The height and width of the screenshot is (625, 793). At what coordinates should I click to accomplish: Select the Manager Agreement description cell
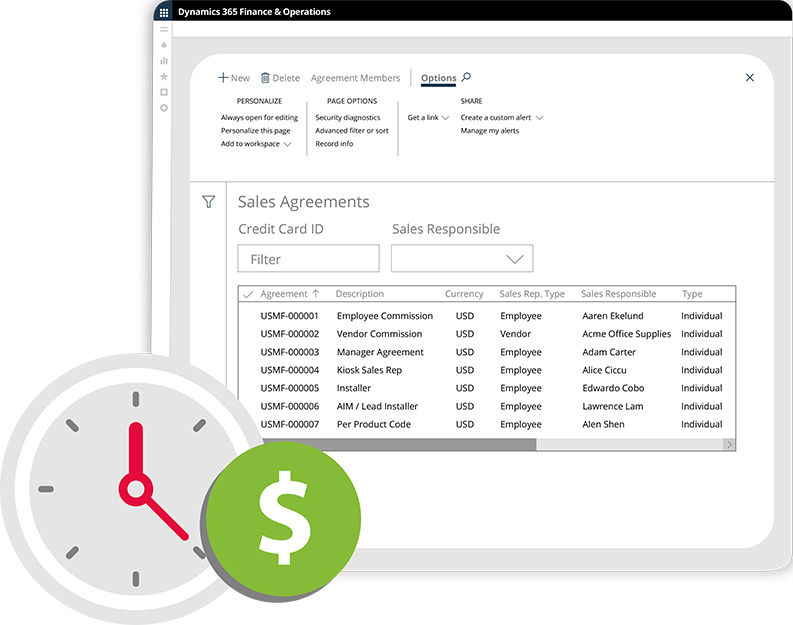click(x=380, y=352)
